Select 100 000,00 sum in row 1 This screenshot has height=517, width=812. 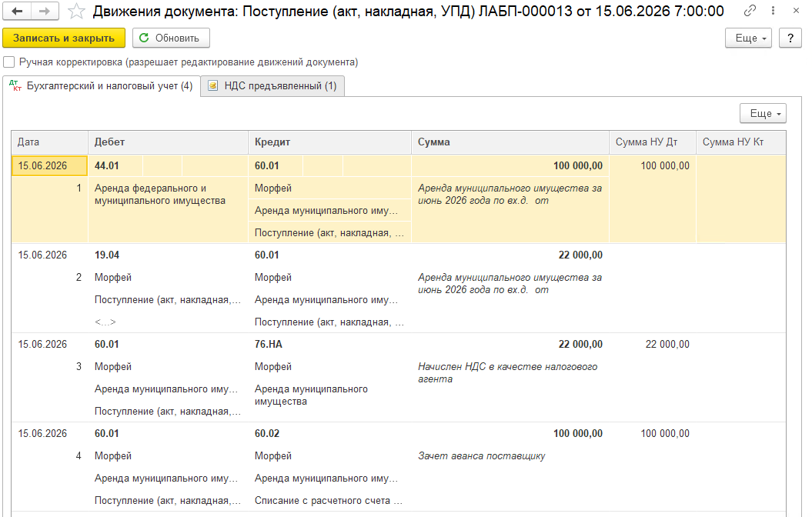pyautogui.click(x=578, y=166)
